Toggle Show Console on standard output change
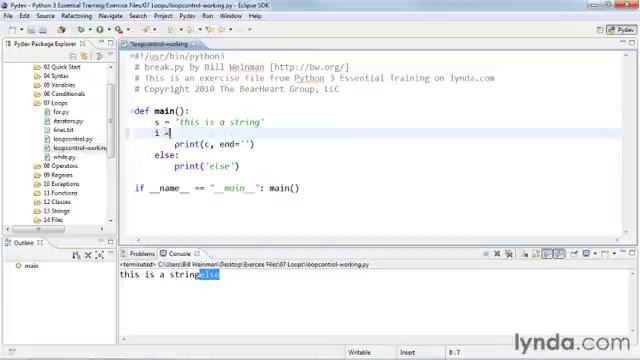 click(x=547, y=254)
